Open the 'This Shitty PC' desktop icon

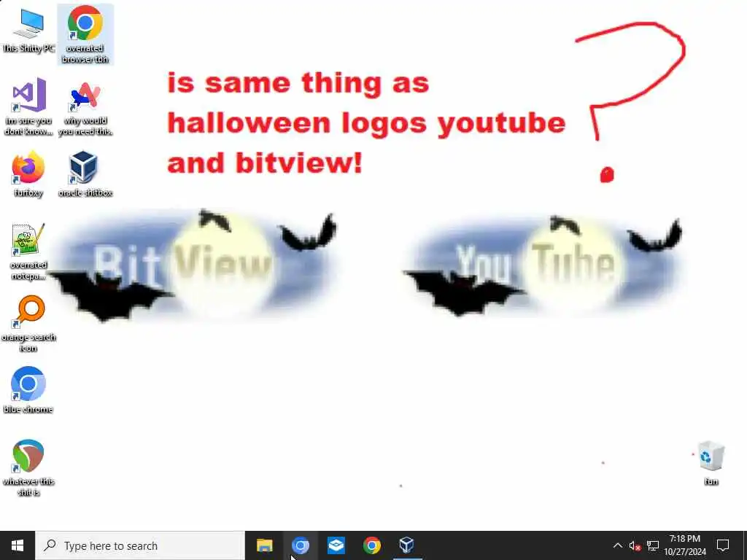pyautogui.click(x=28, y=29)
